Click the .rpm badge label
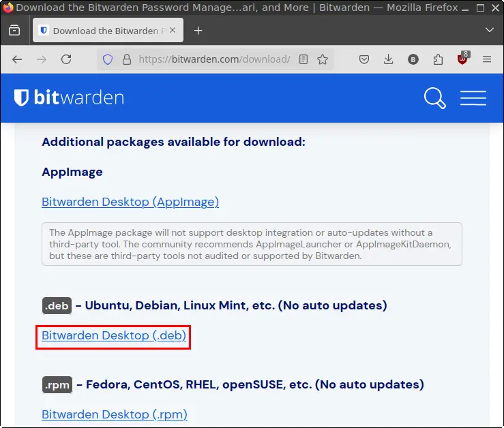This screenshot has height=428, width=504. pyautogui.click(x=57, y=385)
